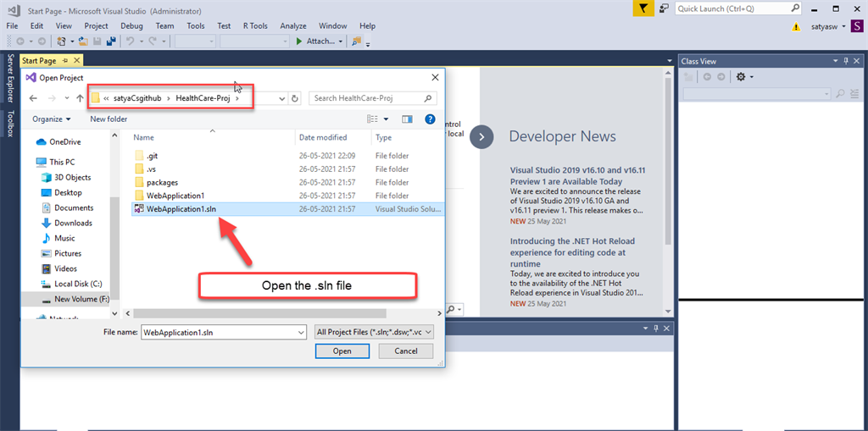The width and height of the screenshot is (868, 431).
Task: Click the Search HealthCare-Proj field
Action: click(373, 98)
